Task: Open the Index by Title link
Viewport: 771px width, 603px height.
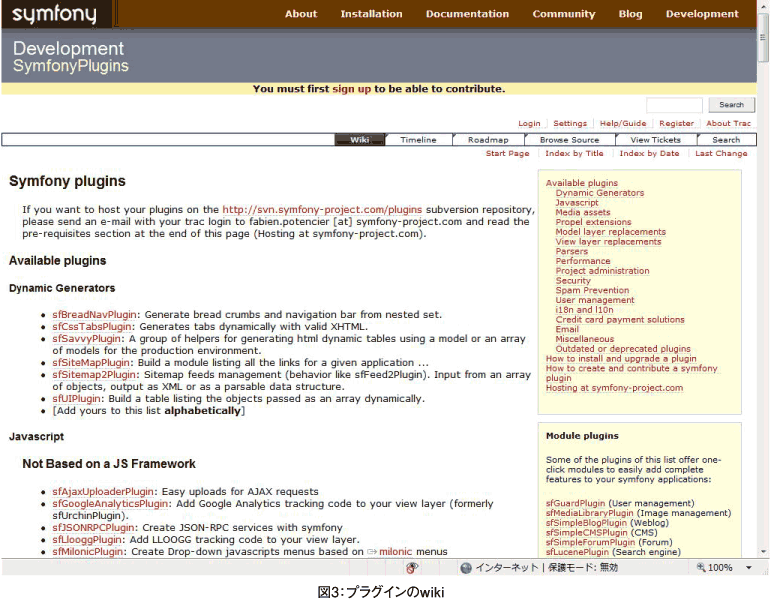Action: [x=574, y=153]
